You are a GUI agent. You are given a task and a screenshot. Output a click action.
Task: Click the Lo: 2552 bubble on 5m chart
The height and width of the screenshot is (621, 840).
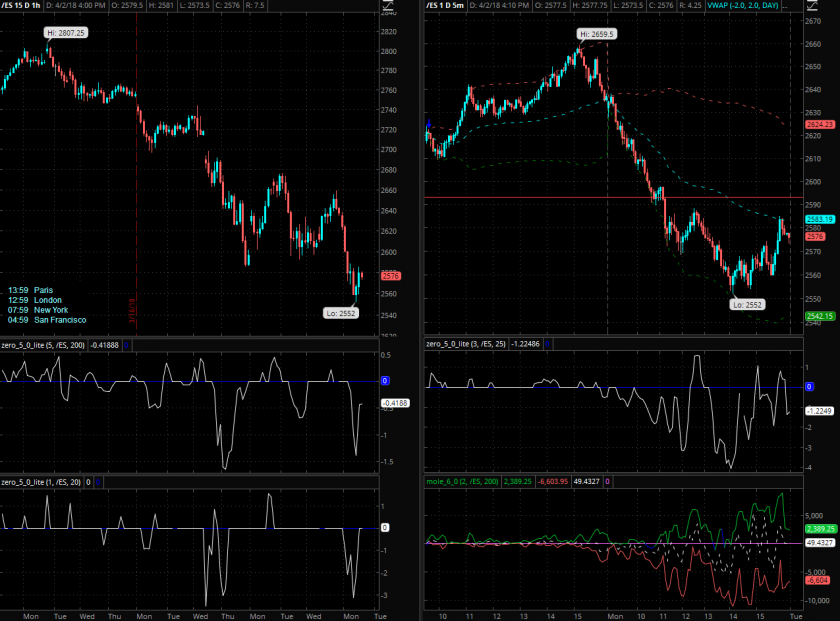749,304
